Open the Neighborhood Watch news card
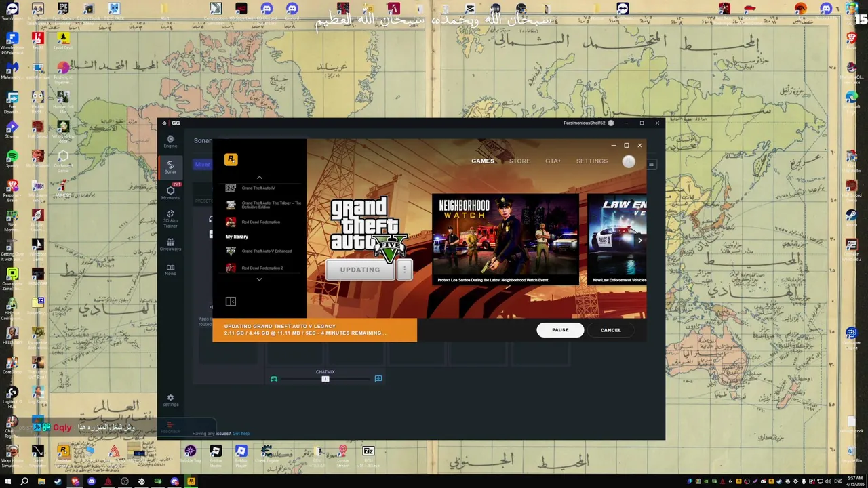 pos(505,239)
